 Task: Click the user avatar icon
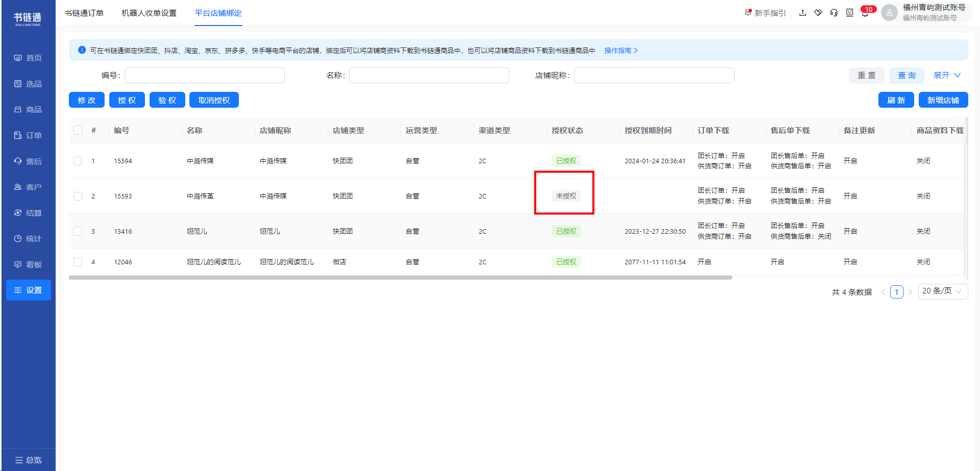point(889,13)
